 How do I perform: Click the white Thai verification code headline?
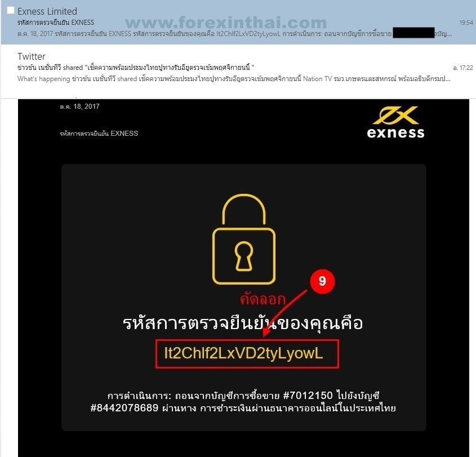(x=243, y=323)
